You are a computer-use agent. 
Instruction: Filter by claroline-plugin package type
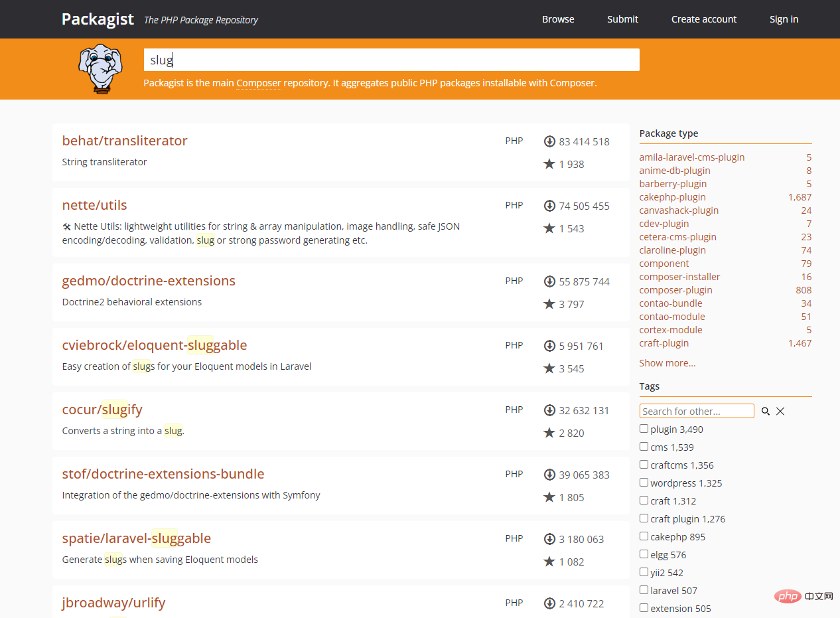point(672,250)
